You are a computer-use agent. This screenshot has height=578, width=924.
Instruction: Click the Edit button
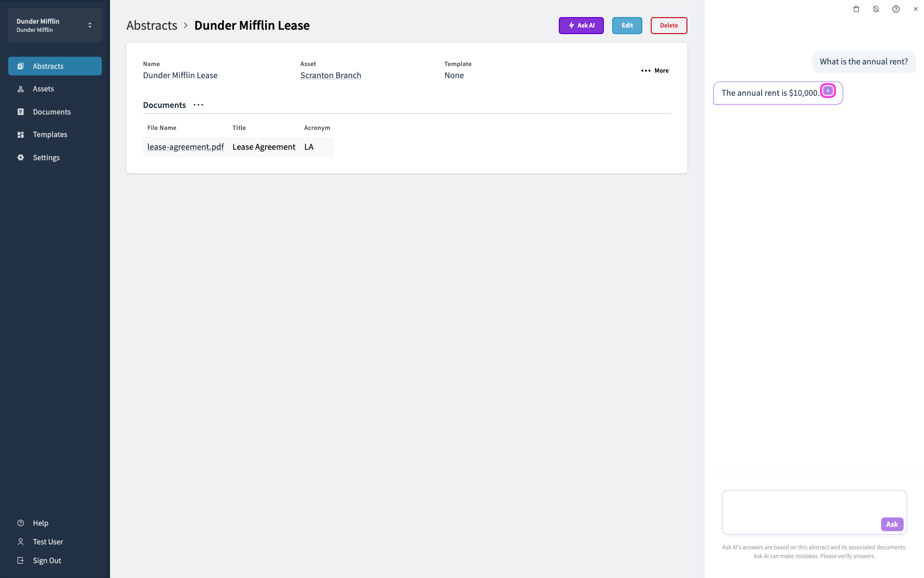627,25
